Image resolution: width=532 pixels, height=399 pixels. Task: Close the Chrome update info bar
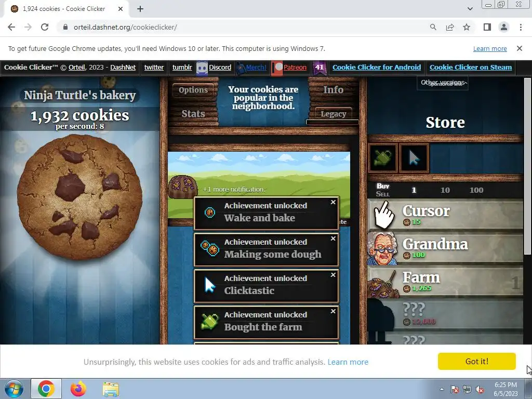519,48
